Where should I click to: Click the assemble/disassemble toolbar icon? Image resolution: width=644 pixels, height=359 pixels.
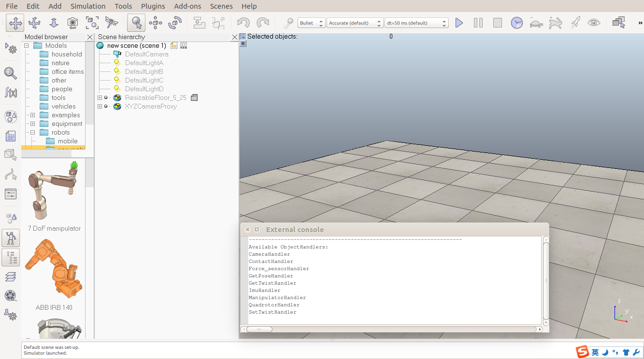199,23
